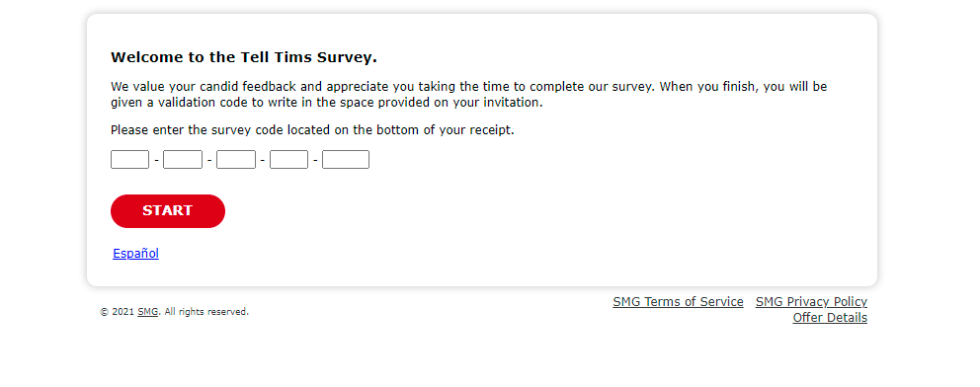The height and width of the screenshot is (387, 980).
Task: Click the red START button
Action: tap(168, 211)
